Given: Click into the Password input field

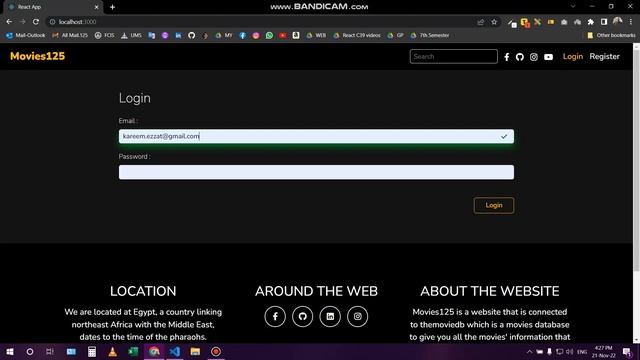Looking at the screenshot, I should [x=316, y=172].
